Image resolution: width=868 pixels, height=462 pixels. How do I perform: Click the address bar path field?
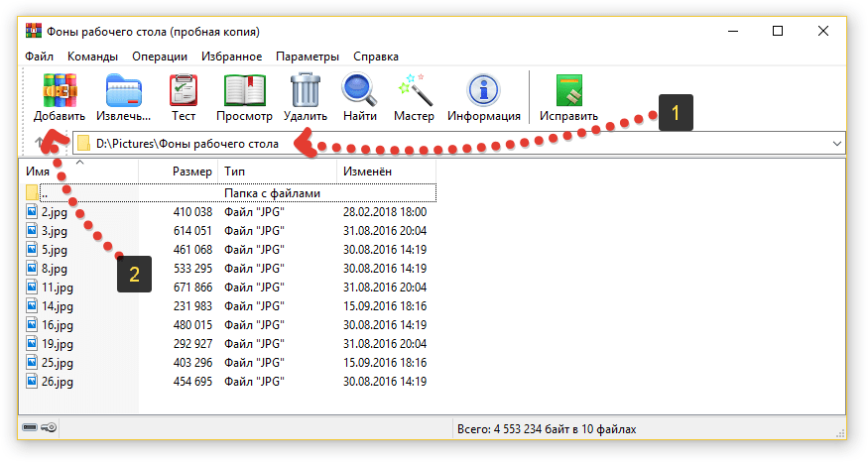coord(446,144)
